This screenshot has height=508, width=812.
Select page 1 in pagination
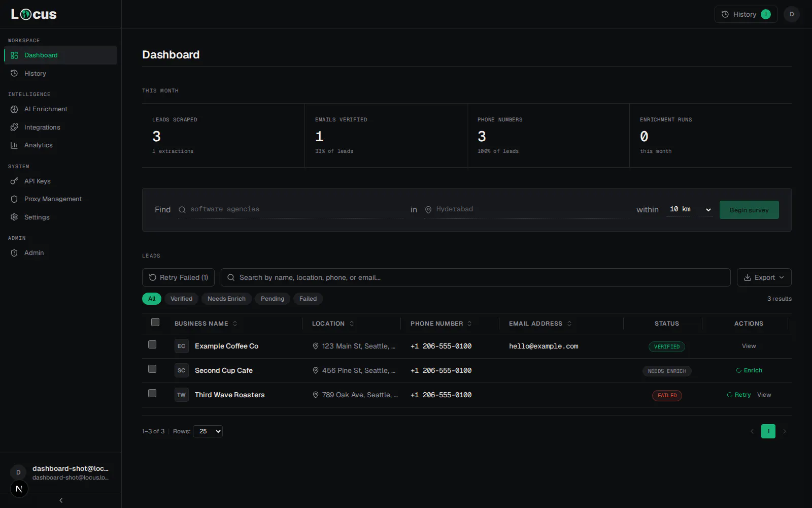(x=768, y=431)
